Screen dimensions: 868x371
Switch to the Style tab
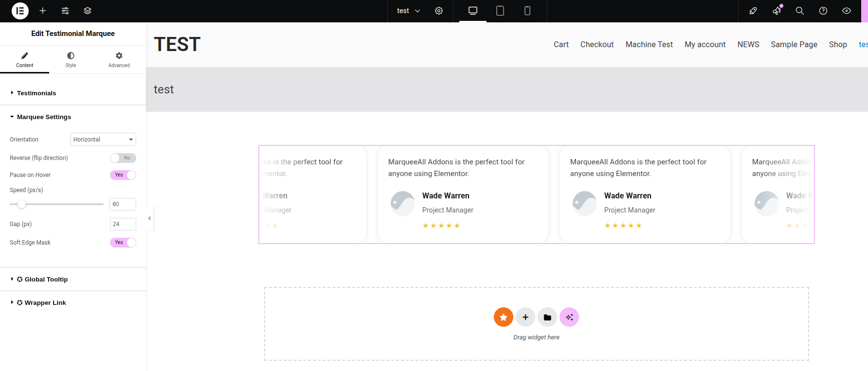[71, 59]
